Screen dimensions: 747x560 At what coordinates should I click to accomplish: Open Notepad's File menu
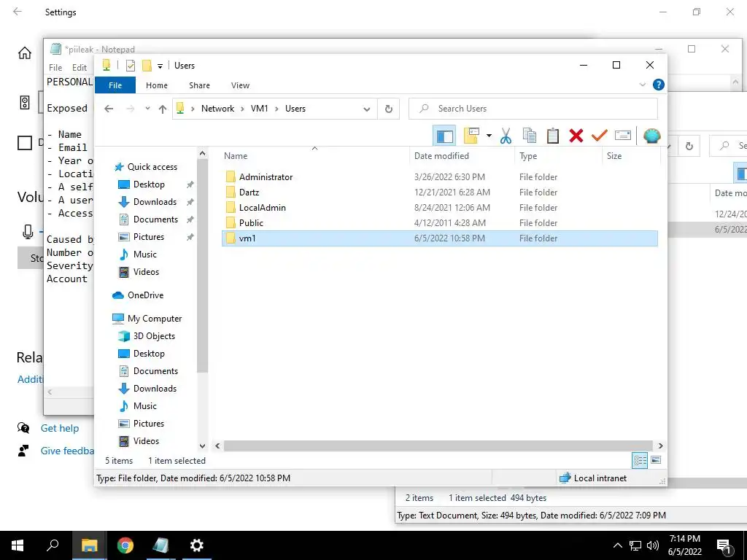55,68
